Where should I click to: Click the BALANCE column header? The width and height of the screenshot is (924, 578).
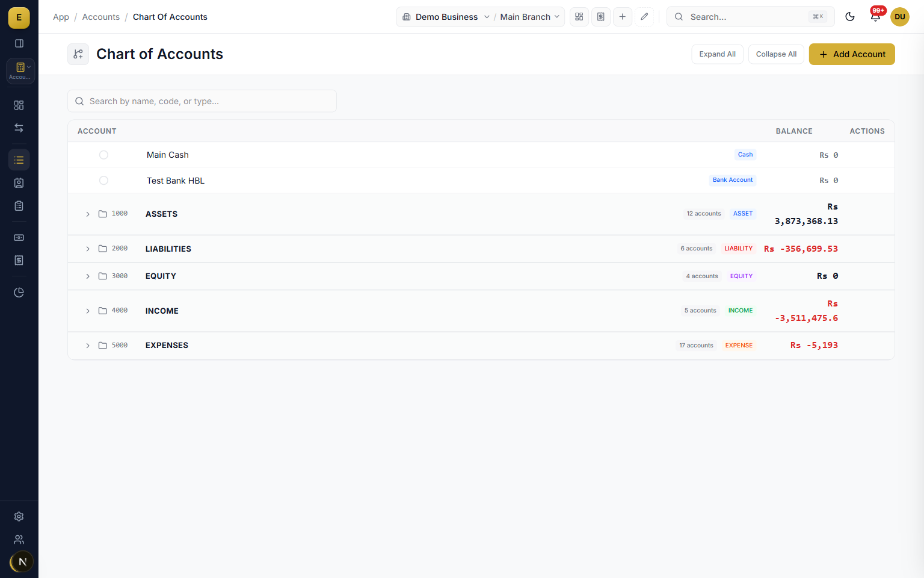pos(794,131)
